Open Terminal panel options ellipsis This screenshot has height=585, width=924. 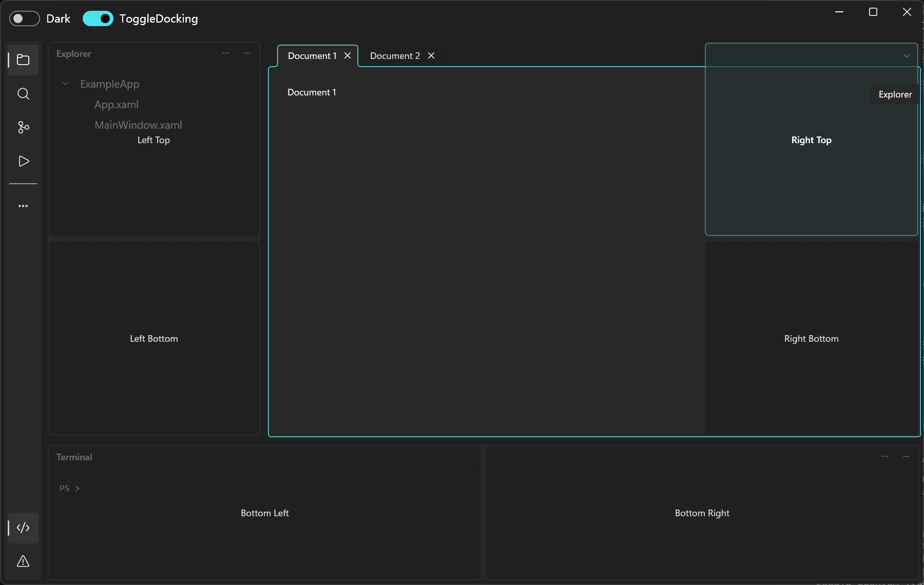click(884, 457)
